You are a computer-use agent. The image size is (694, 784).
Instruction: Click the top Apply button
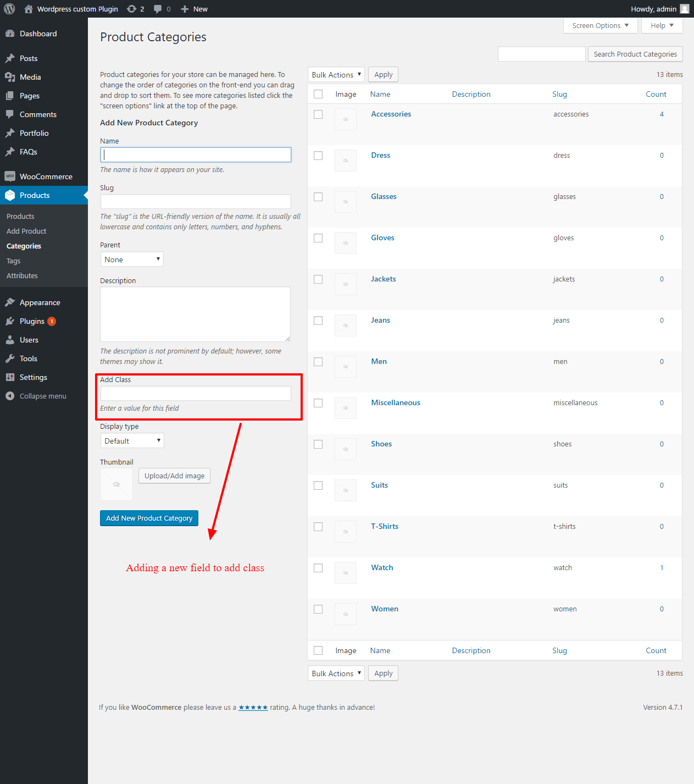(384, 75)
